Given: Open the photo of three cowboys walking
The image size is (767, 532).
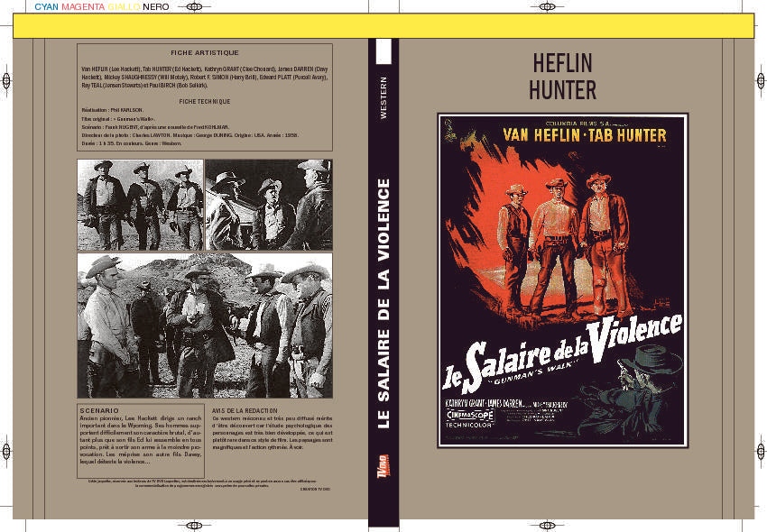Looking at the screenshot, I should 141,205.
